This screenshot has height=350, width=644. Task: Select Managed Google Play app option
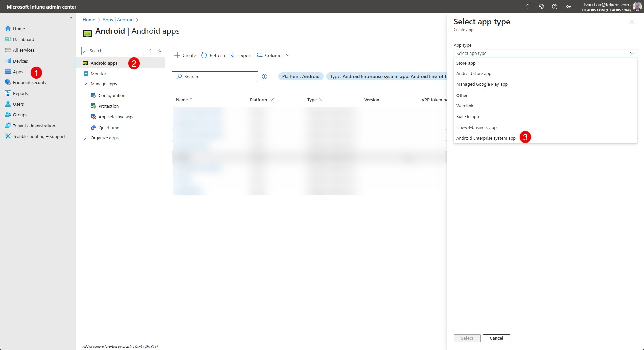[482, 84]
